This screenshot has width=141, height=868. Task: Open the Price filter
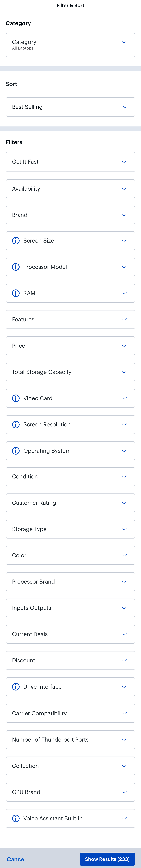point(70,346)
